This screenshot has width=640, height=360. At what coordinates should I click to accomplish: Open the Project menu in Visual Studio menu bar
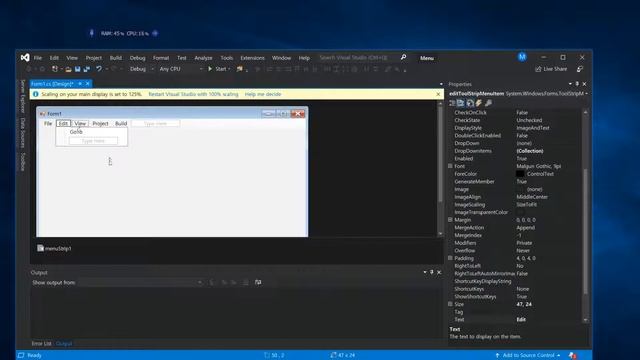pyautogui.click(x=93, y=58)
